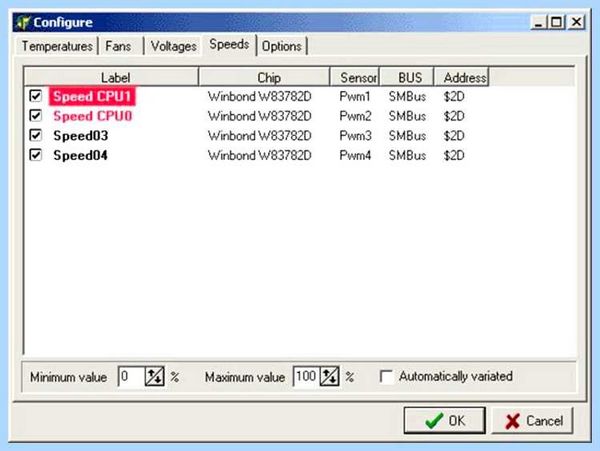This screenshot has width=600, height=451.
Task: Confirm with the OK button
Action: 445,420
